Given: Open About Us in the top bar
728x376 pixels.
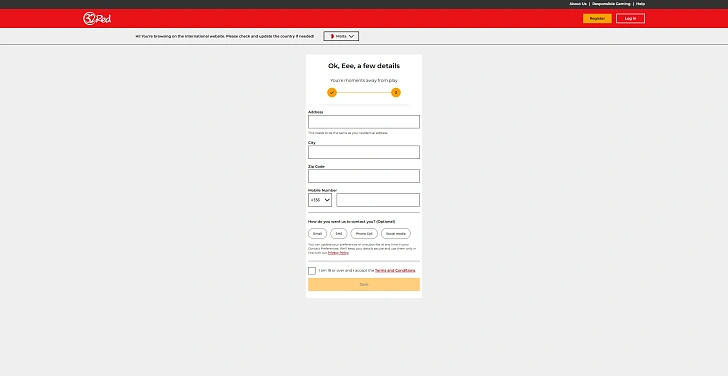Looking at the screenshot, I should (x=578, y=4).
